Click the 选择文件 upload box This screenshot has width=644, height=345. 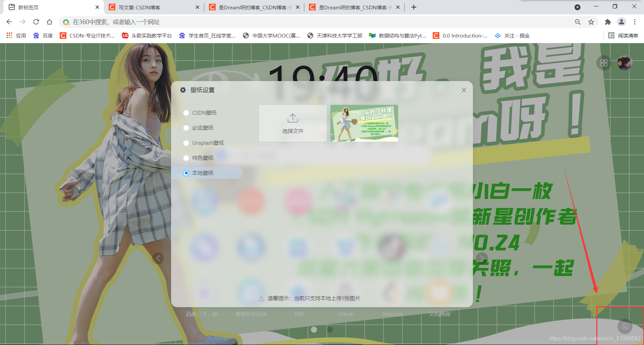293,123
